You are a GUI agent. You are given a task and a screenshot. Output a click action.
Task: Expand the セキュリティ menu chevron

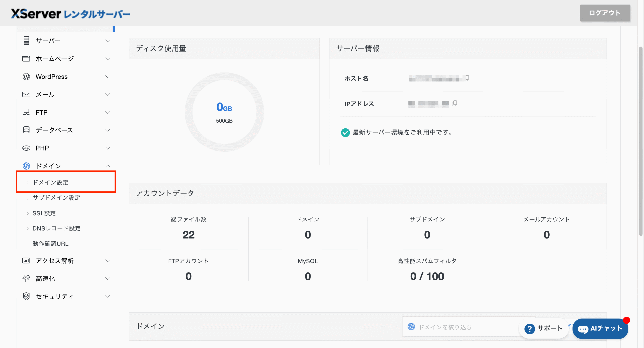click(108, 296)
